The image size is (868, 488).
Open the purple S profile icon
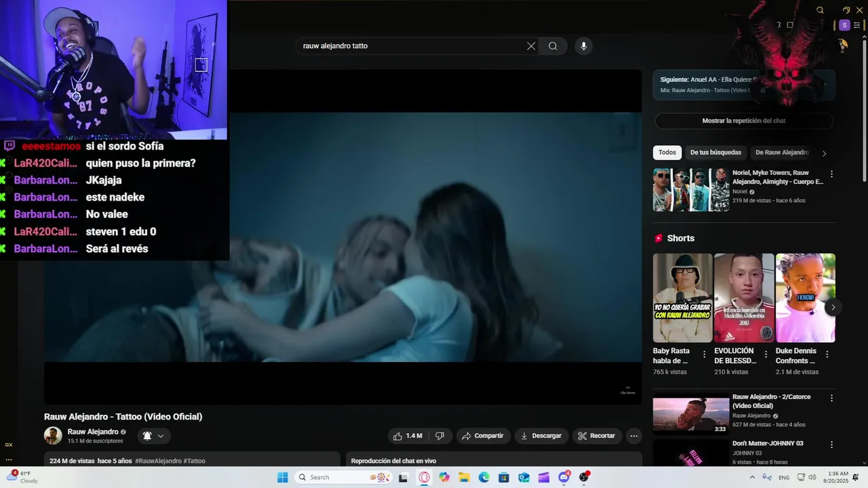844,25
